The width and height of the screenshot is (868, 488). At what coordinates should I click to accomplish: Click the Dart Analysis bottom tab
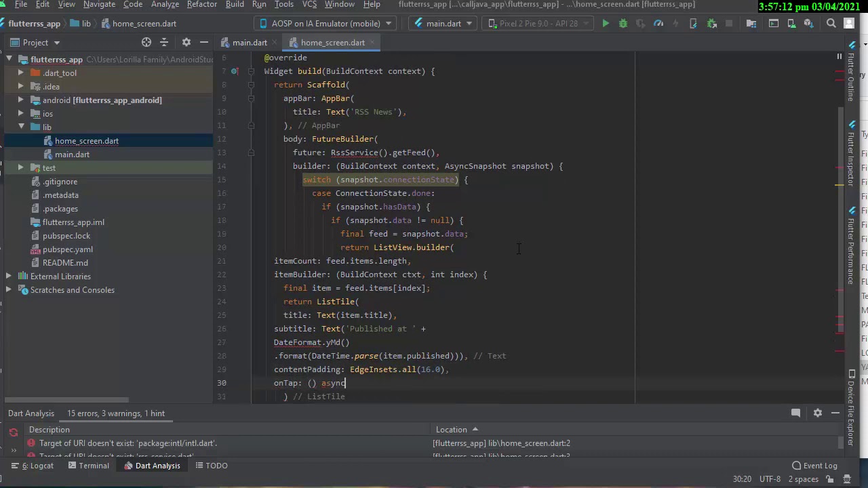click(x=153, y=466)
